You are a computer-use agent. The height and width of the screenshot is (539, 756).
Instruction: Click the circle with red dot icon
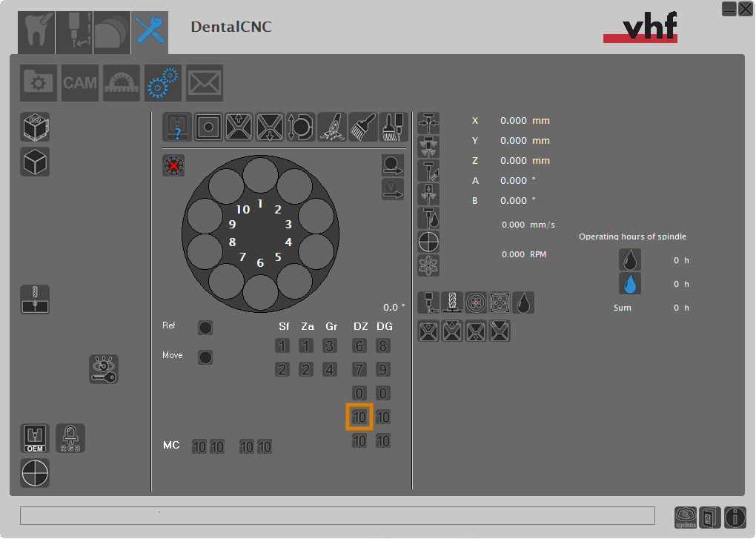coord(475,302)
